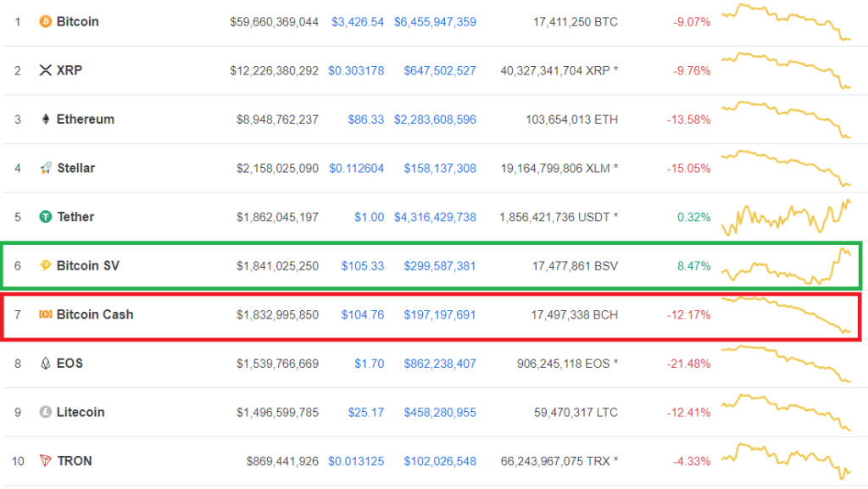
Task: Open the Ethereum name link
Action: coord(86,119)
